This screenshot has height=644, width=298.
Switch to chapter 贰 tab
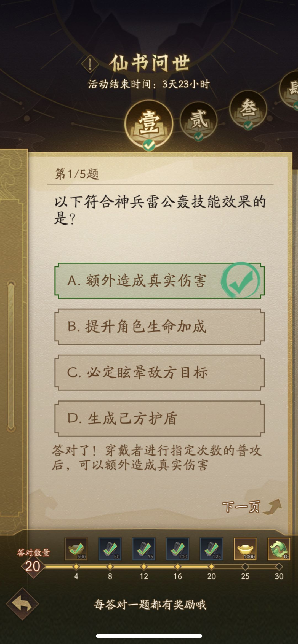point(198,120)
